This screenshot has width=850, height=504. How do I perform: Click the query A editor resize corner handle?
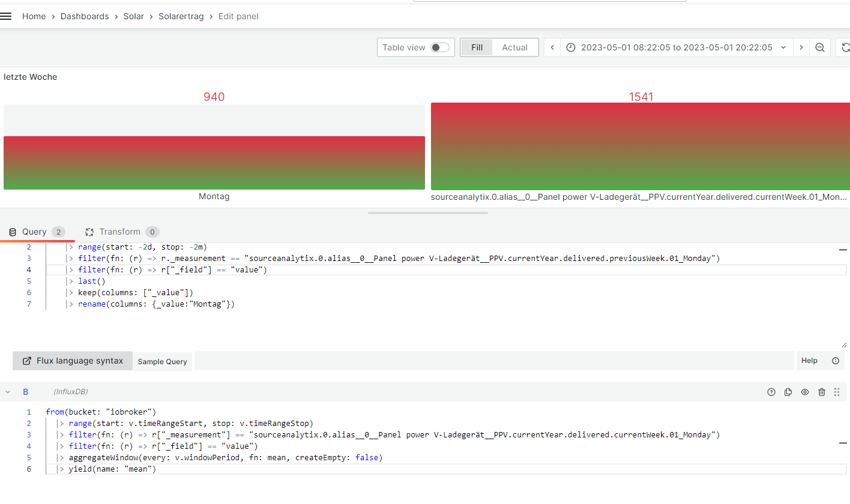point(843,344)
